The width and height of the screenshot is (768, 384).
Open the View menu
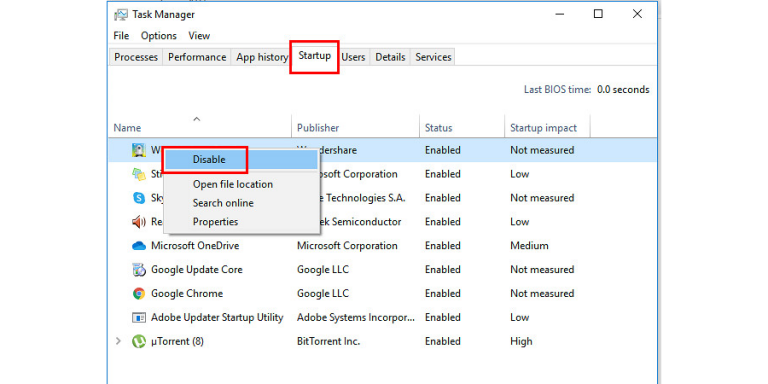click(x=199, y=36)
